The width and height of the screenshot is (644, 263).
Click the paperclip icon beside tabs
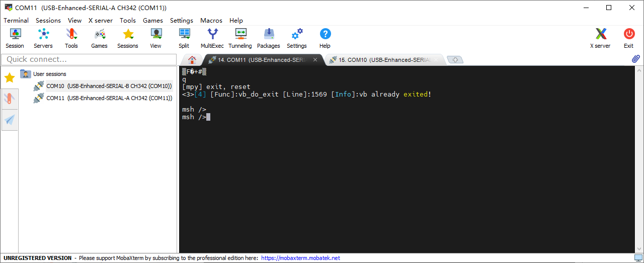point(635,59)
